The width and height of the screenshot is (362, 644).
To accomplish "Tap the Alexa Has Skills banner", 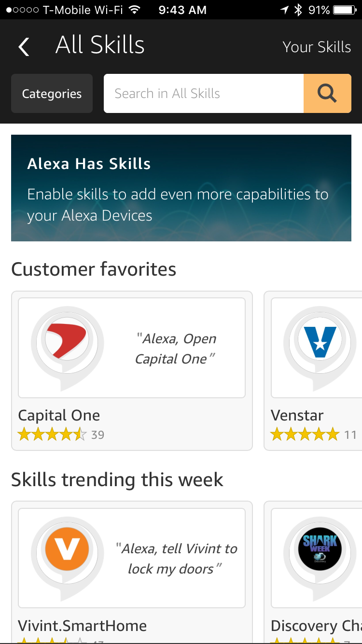I will (181, 188).
